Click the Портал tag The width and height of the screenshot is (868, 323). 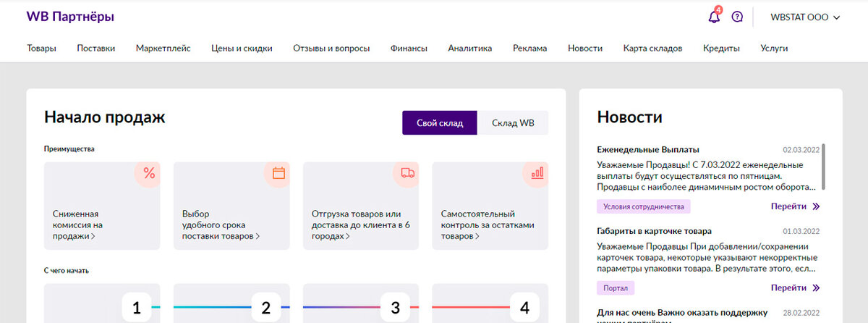click(x=616, y=288)
